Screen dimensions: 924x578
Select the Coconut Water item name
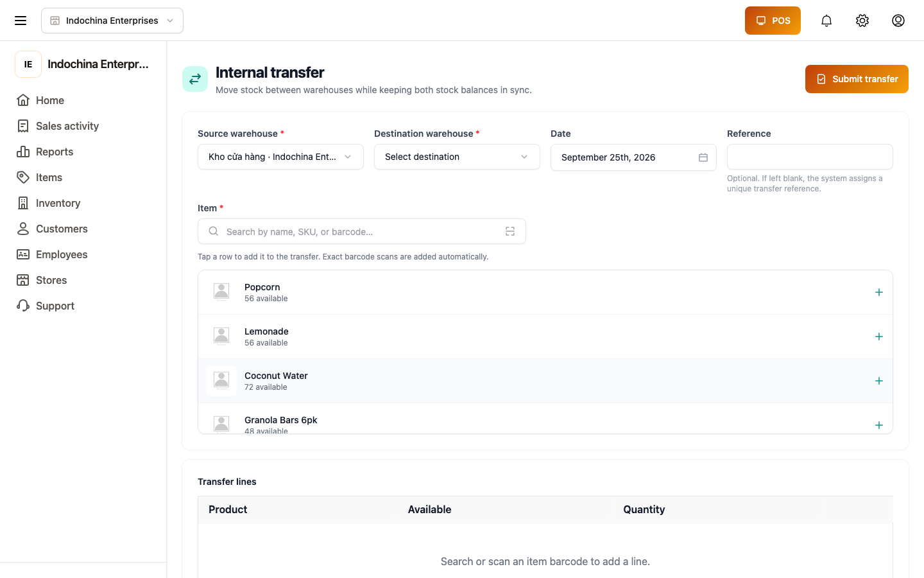tap(276, 376)
